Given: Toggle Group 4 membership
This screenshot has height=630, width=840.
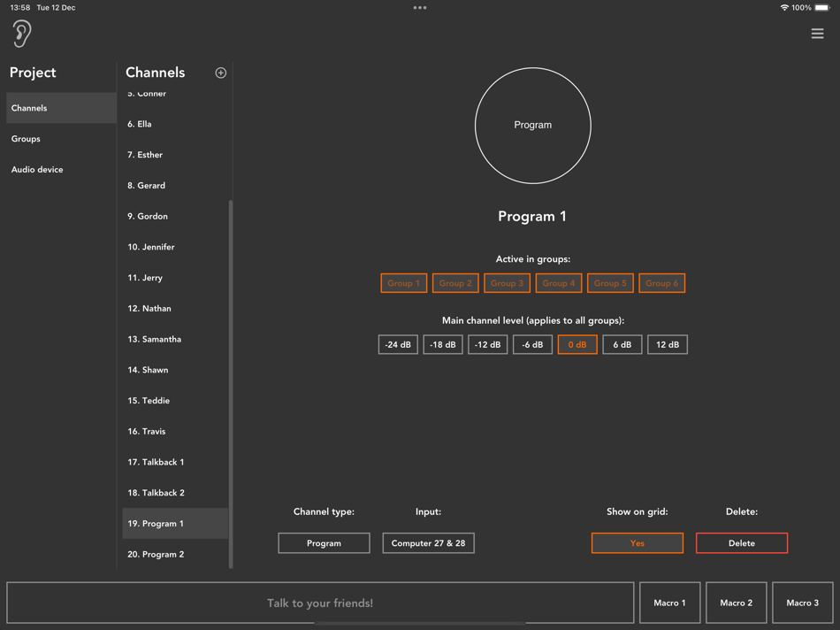Looking at the screenshot, I should click(x=559, y=283).
